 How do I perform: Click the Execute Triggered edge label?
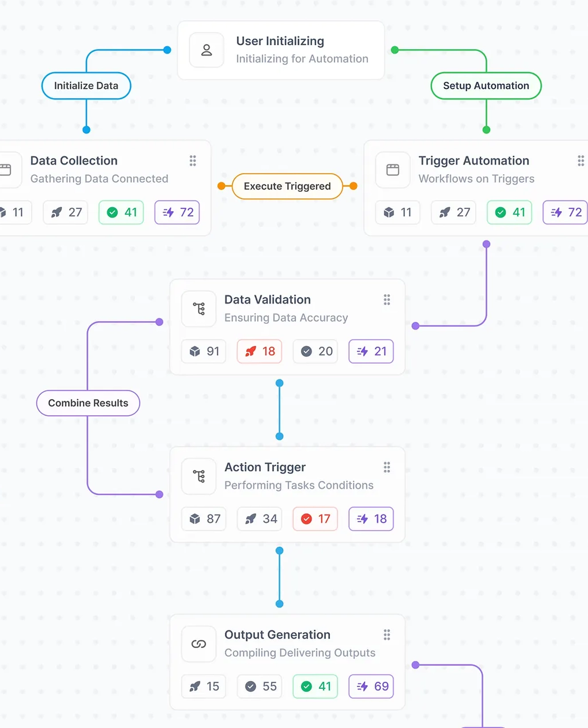point(287,186)
